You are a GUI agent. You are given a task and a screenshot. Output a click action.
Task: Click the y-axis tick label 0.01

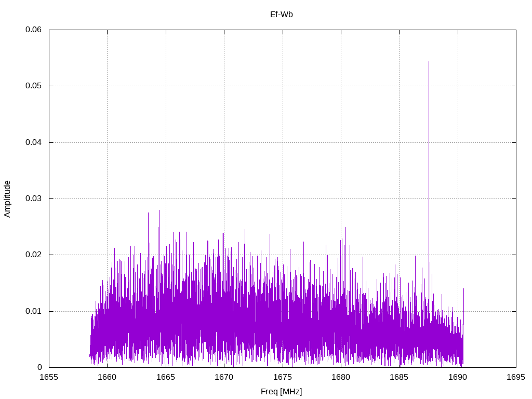click(33, 311)
